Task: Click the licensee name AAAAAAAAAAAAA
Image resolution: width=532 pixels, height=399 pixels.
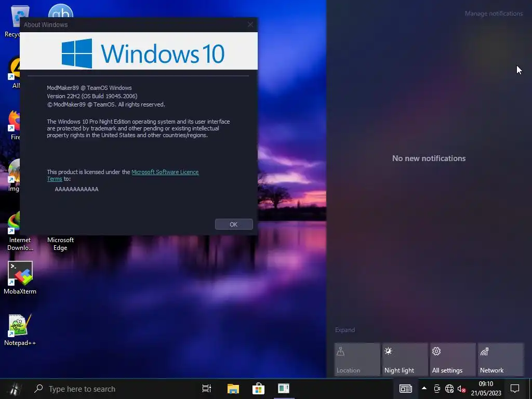Action: [x=77, y=189]
